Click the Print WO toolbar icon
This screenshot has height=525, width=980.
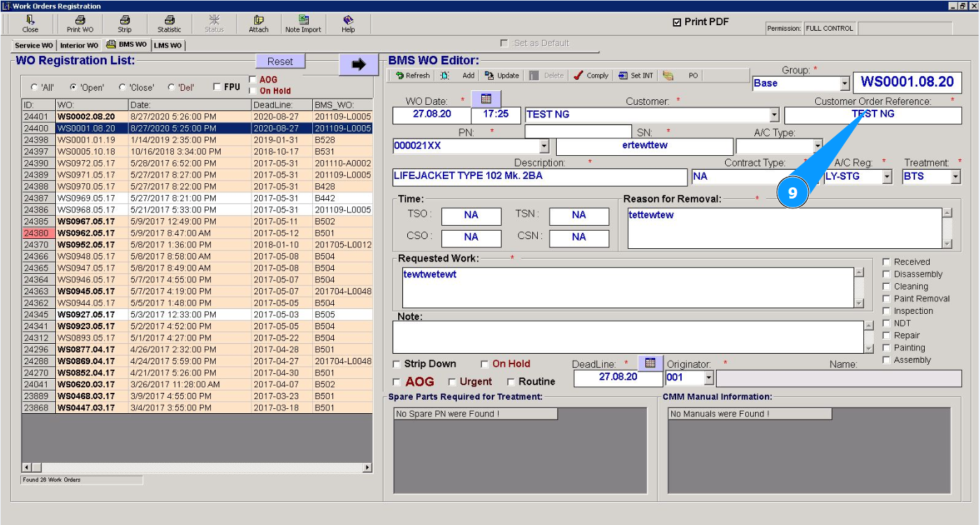pyautogui.click(x=80, y=24)
